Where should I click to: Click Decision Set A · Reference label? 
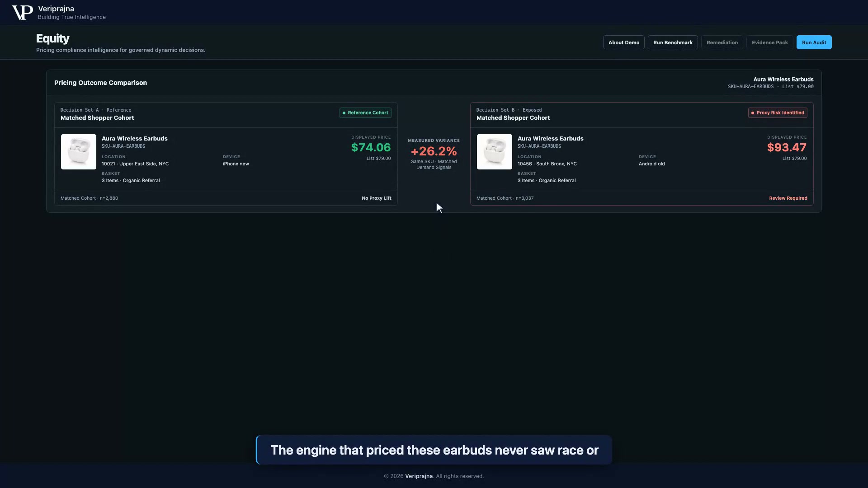[96, 110]
